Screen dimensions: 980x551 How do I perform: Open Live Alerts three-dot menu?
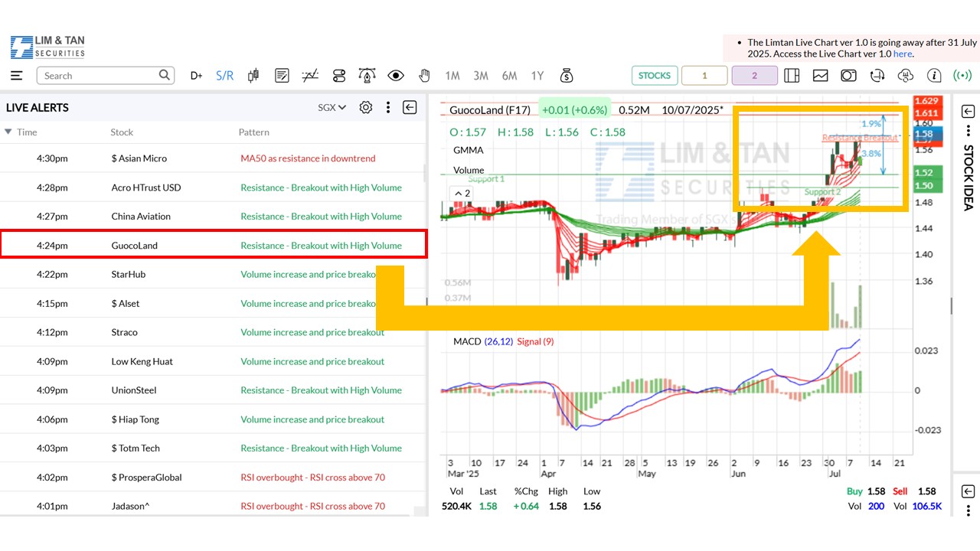tap(388, 108)
